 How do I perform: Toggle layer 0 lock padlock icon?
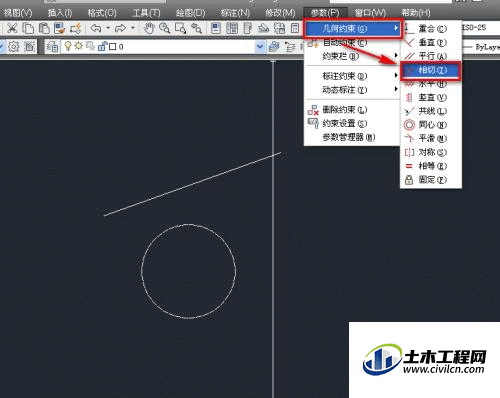[x=102, y=46]
